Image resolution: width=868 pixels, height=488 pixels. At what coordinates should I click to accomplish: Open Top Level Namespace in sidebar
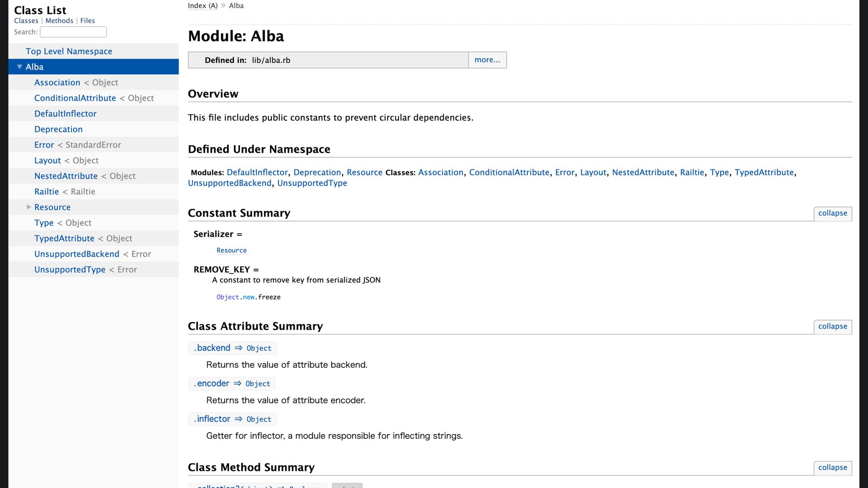pyautogui.click(x=69, y=52)
